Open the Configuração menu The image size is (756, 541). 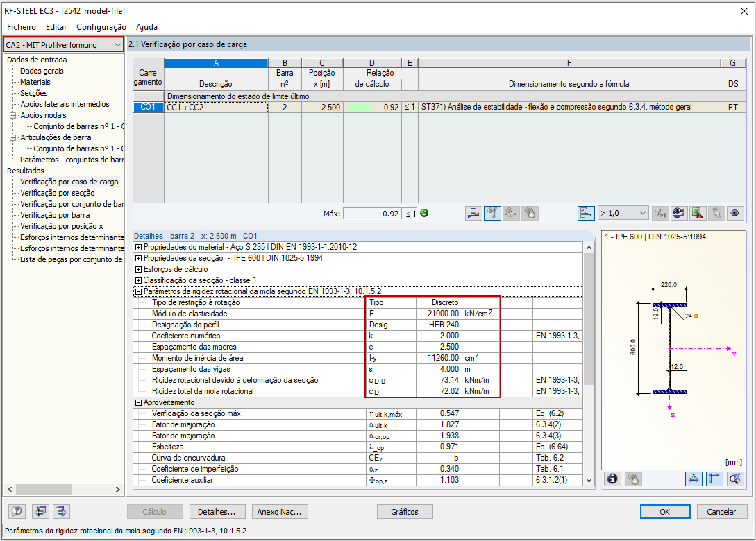point(101,27)
